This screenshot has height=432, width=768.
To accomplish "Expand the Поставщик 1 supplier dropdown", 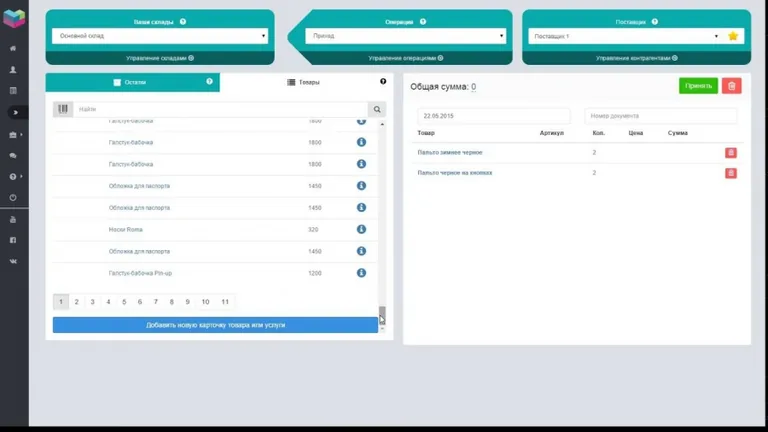I will (624, 36).
